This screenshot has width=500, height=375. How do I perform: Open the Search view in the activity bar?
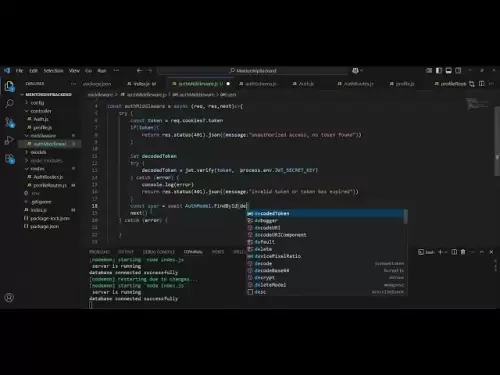(9, 104)
